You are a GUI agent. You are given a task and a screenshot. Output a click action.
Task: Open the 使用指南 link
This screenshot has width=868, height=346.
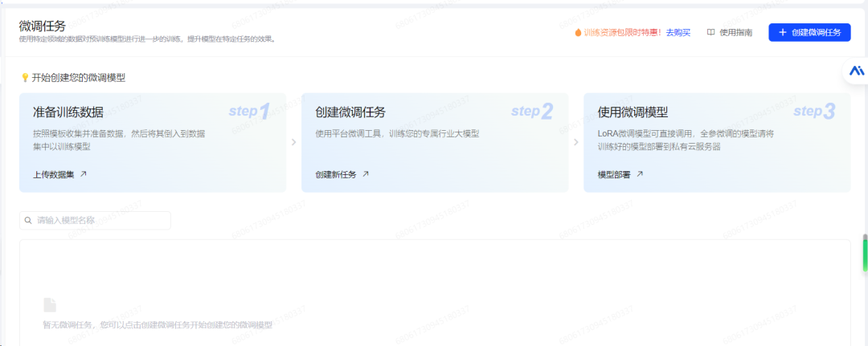[735, 33]
